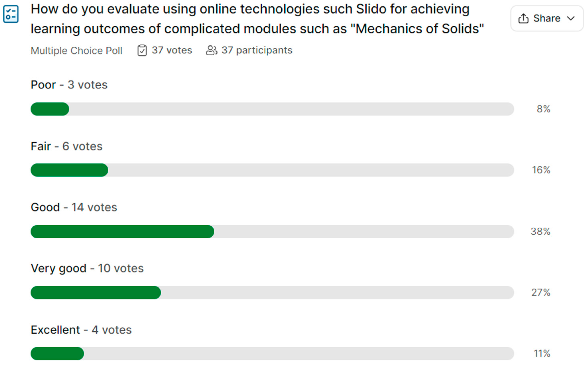Viewport: 588px width, 367px height.
Task: Click the participants people icon
Action: point(212,51)
